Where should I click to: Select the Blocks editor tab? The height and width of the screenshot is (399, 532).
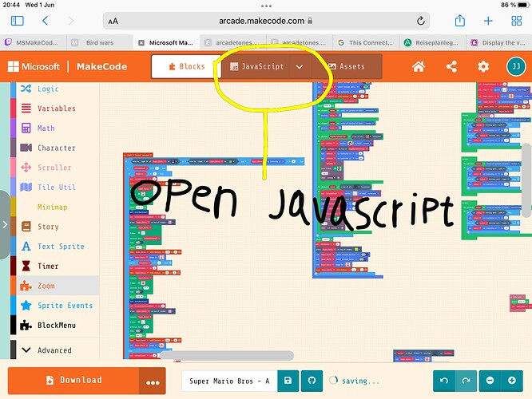[x=186, y=66]
